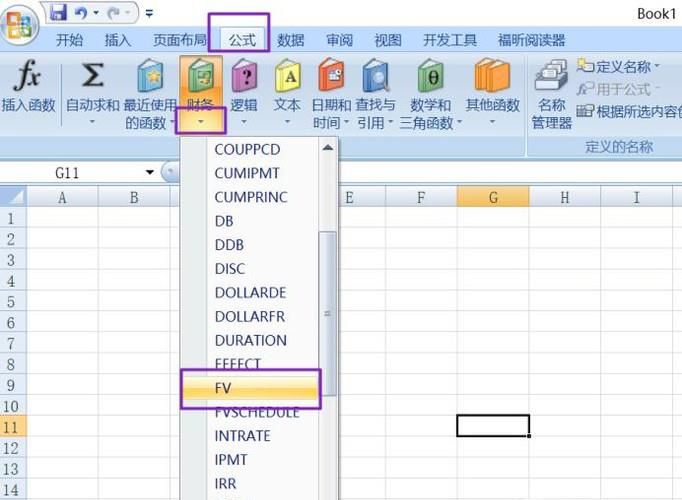Redo the last action
Screen dimensions: 682x500
point(114,13)
